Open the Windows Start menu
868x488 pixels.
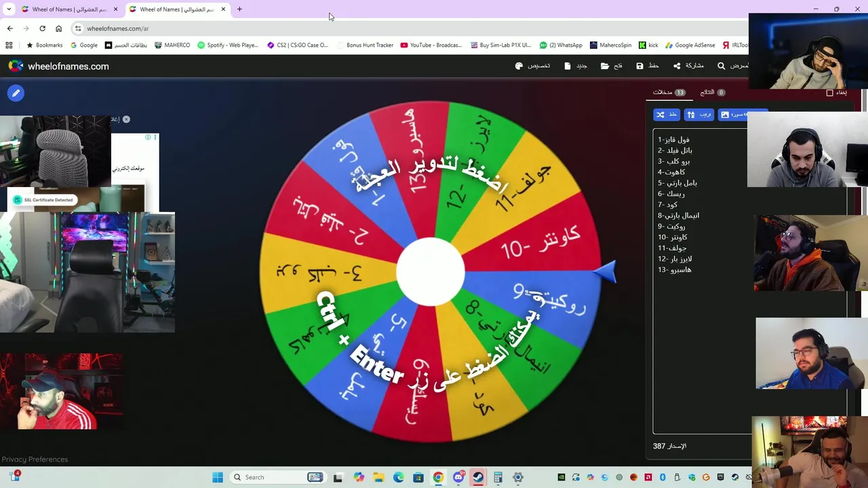point(218,477)
